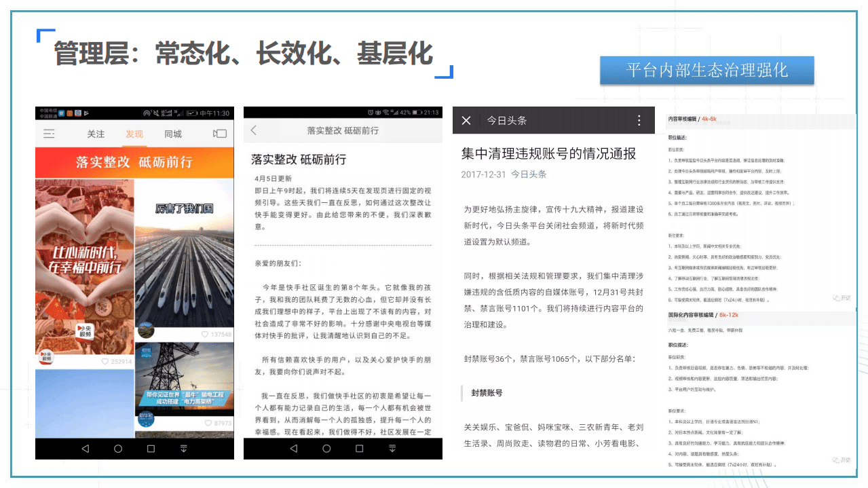Switch to the 关注 tab in Kuaishou

pyautogui.click(x=96, y=134)
